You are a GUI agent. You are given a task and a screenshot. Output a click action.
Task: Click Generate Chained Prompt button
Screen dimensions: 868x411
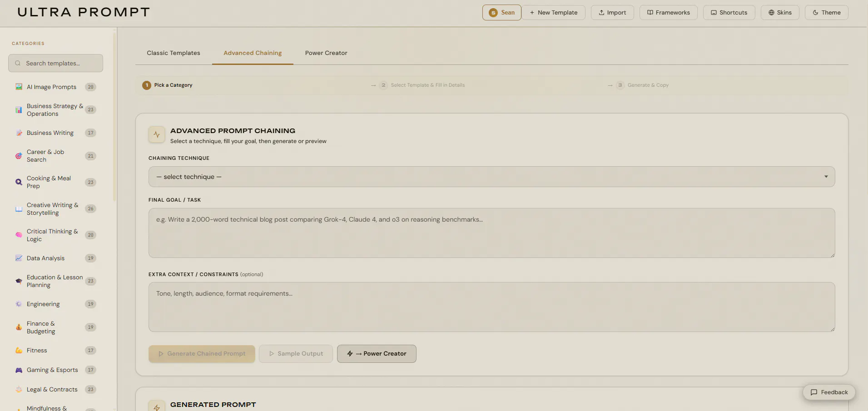point(202,354)
